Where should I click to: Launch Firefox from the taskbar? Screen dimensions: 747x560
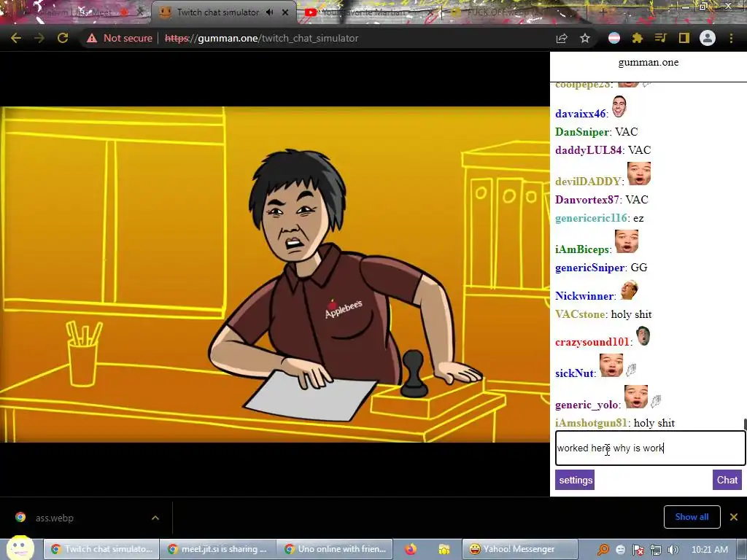point(411,550)
